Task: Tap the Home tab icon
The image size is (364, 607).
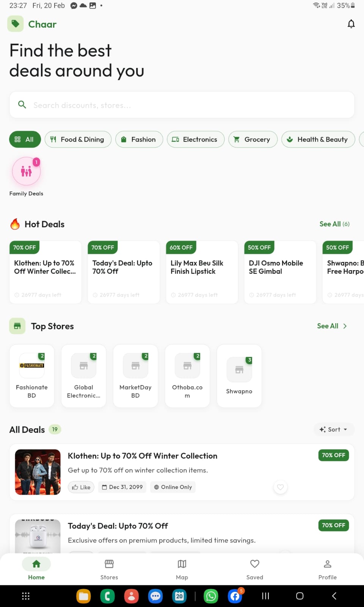Action: pyautogui.click(x=36, y=564)
